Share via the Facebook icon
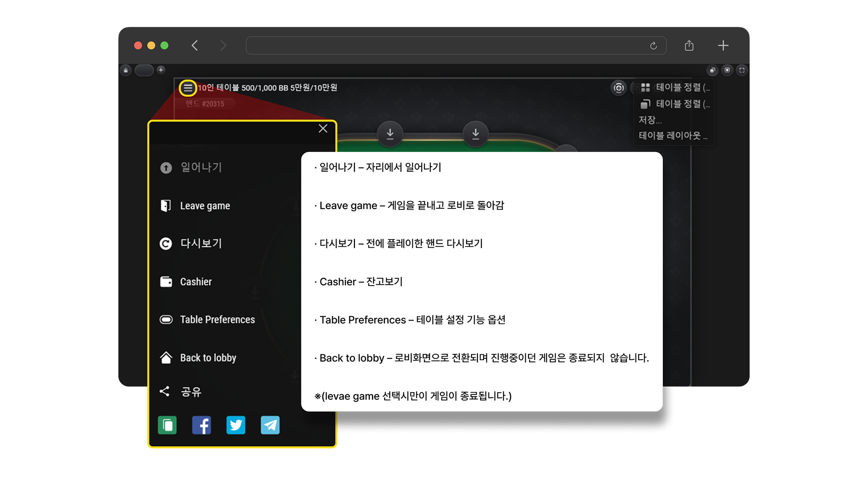 202,425
